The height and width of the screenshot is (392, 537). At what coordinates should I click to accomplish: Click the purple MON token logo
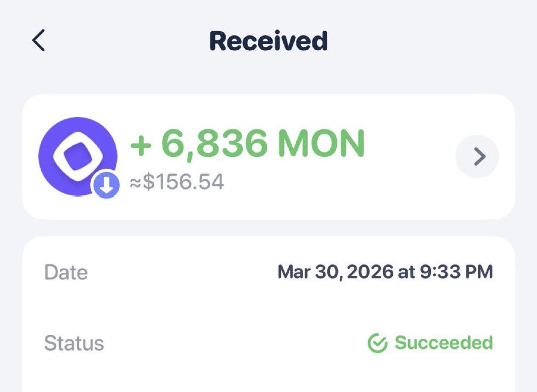[75, 150]
